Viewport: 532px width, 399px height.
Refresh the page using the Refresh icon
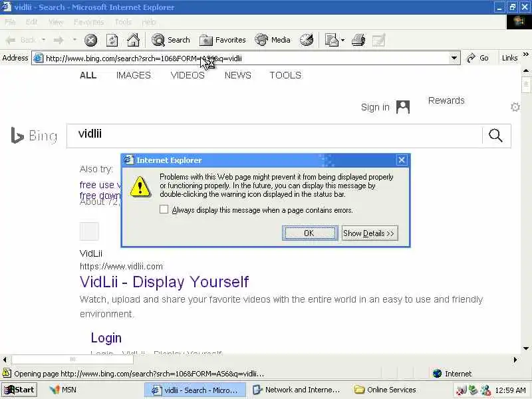pyautogui.click(x=112, y=40)
